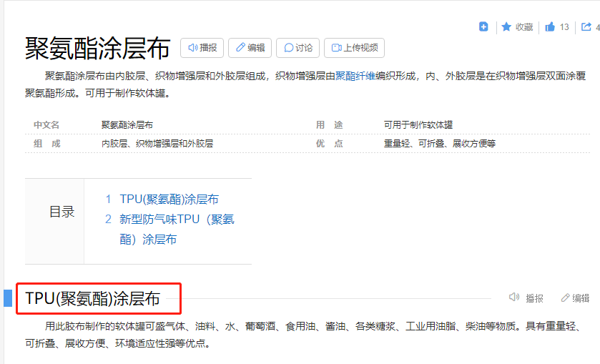Click the speaker icon in the section header
Image resolution: width=600 pixels, height=364 pixels.
pyautogui.click(x=513, y=297)
